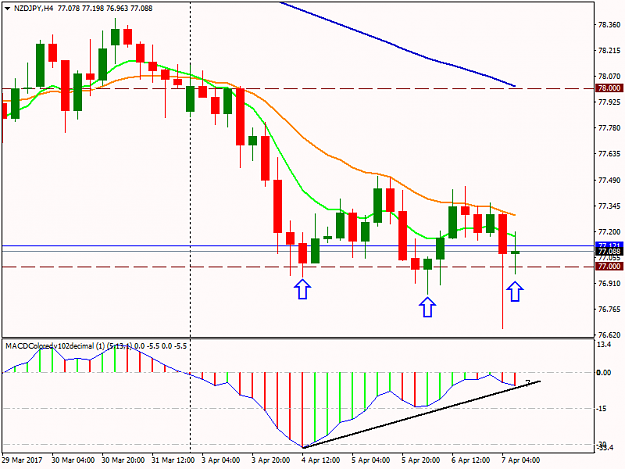Click the 6 Apr 12:00 time label
Viewport: 625px width, 469px height.
[x=471, y=460]
